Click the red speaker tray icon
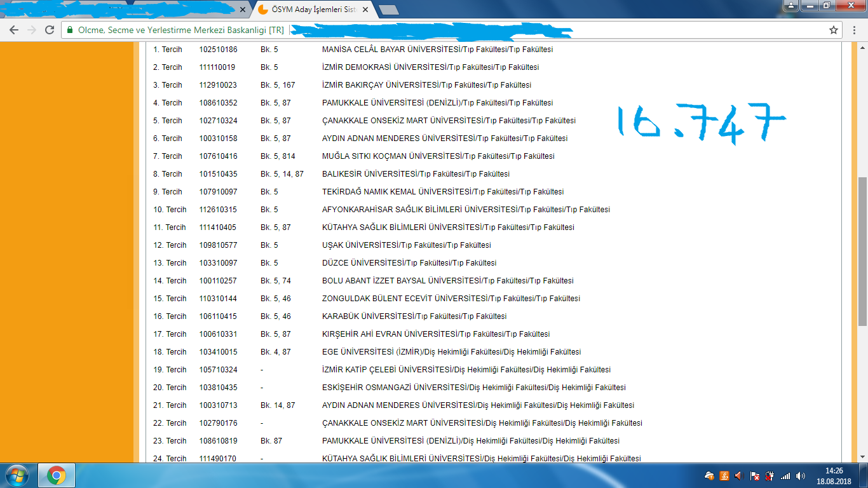Screen dimensions: 868x488 739,475
